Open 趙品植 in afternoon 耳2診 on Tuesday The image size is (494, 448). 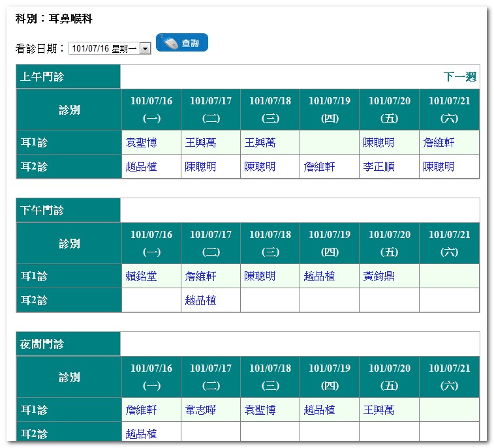pos(200,301)
